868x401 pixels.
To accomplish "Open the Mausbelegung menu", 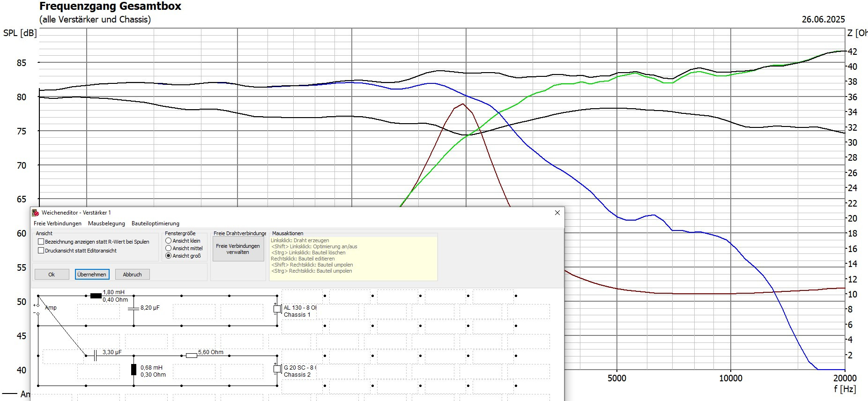I will (106, 223).
